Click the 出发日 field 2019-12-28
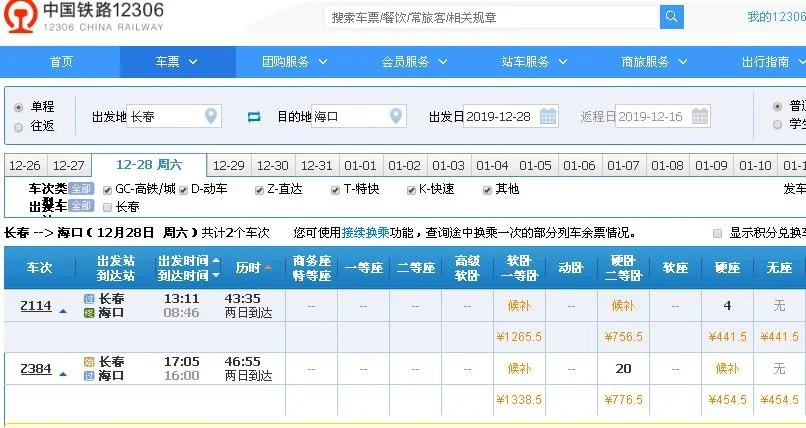 510,116
